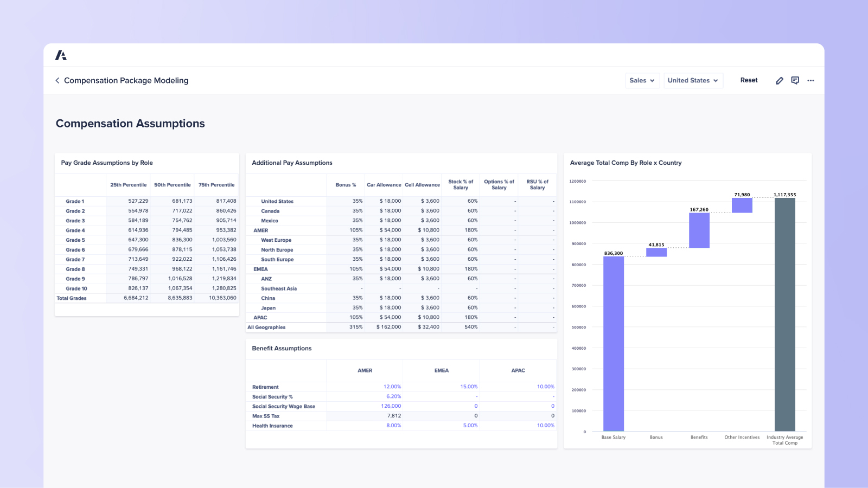Click the Bonus % column header
The image size is (868, 488).
(x=346, y=185)
